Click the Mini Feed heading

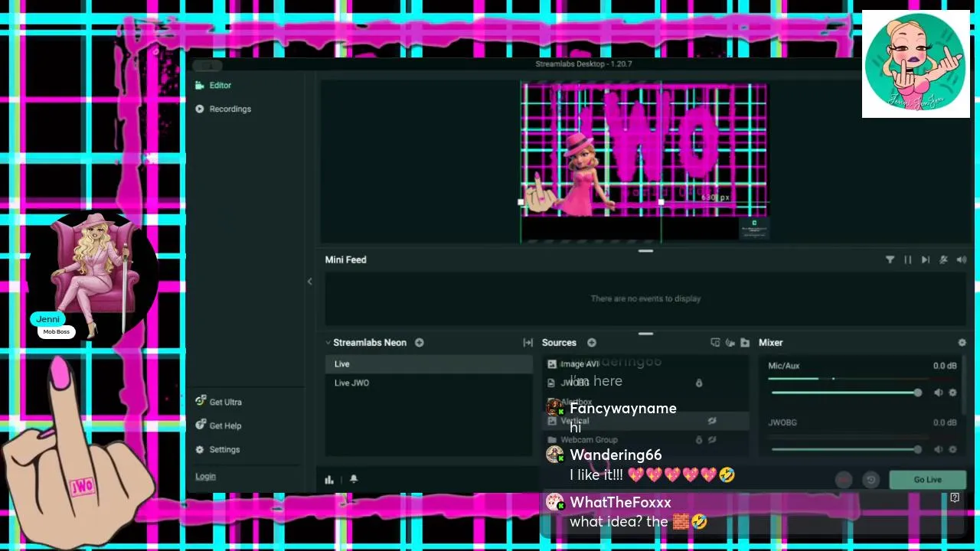345,259
